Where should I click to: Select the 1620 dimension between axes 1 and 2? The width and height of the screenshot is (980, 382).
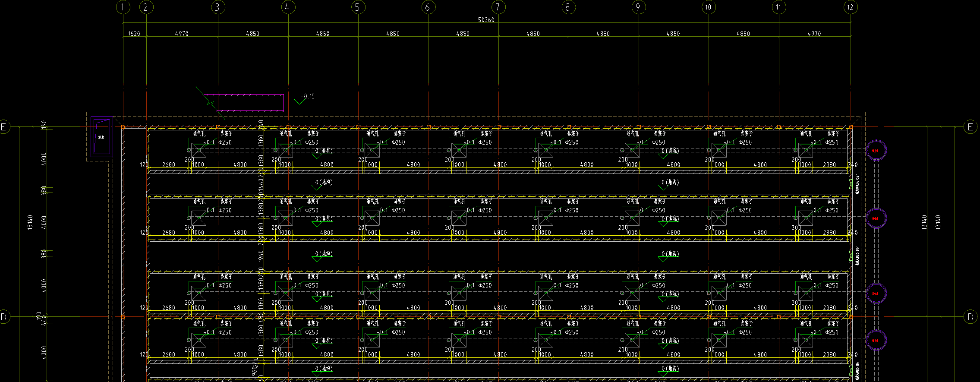(x=134, y=34)
